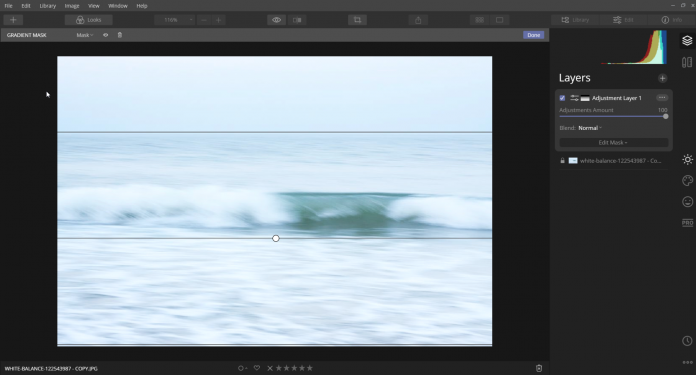The height and width of the screenshot is (375, 696).
Task: Switch to the Edit tab
Action: (x=623, y=20)
